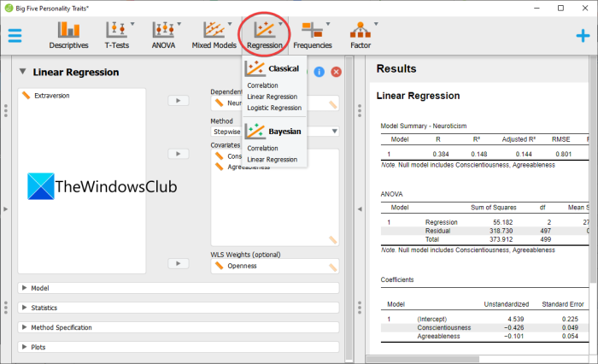Screen dimensions: 598x364
Task: Open the Frequencies module
Action: pyautogui.click(x=313, y=35)
